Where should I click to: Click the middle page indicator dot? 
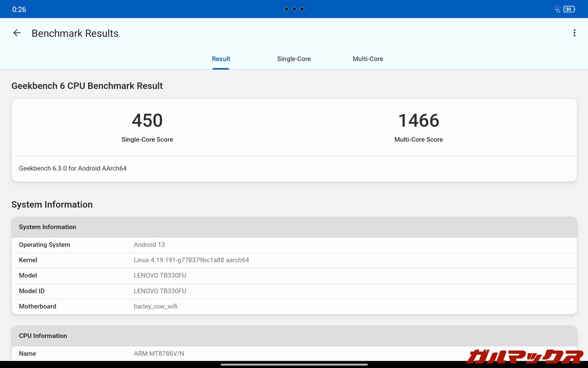pyautogui.click(x=294, y=9)
